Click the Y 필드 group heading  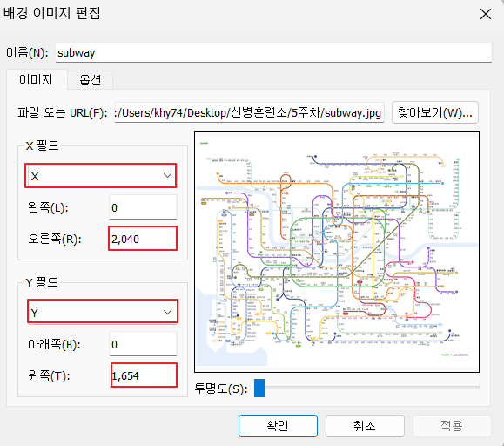click(x=42, y=282)
